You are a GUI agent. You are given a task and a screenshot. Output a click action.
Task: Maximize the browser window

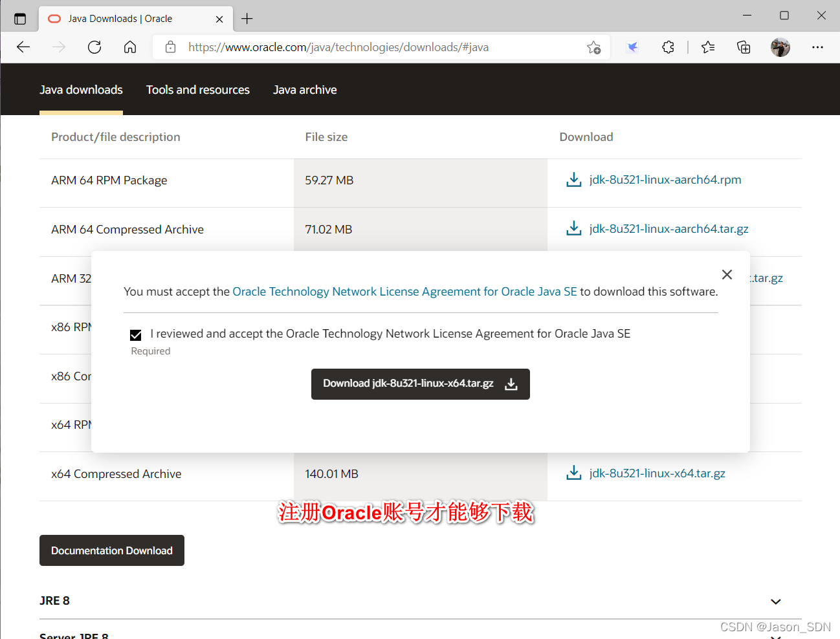pyautogui.click(x=784, y=16)
